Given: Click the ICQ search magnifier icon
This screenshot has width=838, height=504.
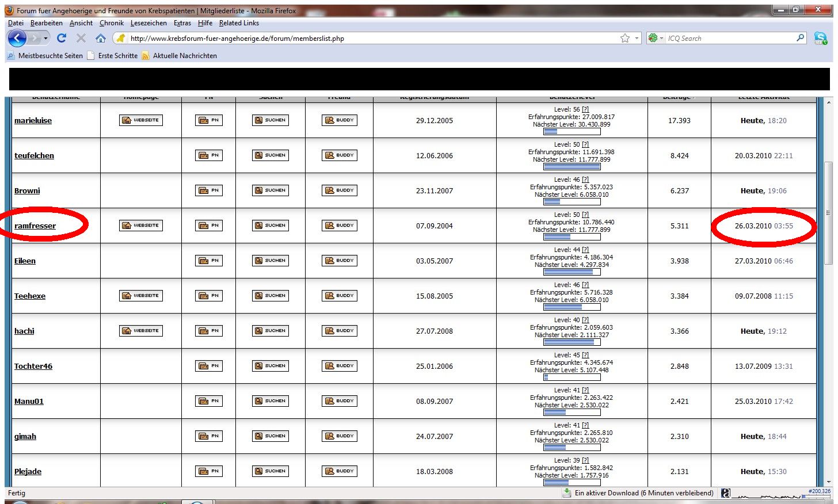Looking at the screenshot, I should pos(800,38).
